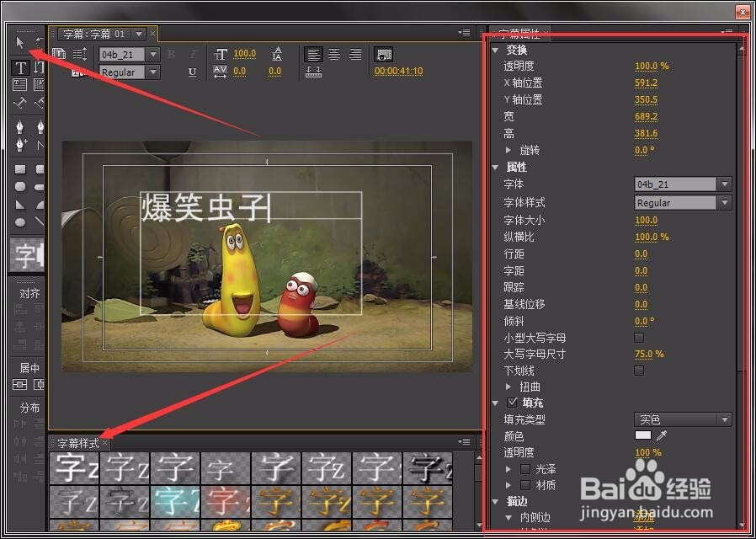The height and width of the screenshot is (539, 756).
Task: Open the 字幕 01 tab dropdown arrow
Action: tap(139, 34)
